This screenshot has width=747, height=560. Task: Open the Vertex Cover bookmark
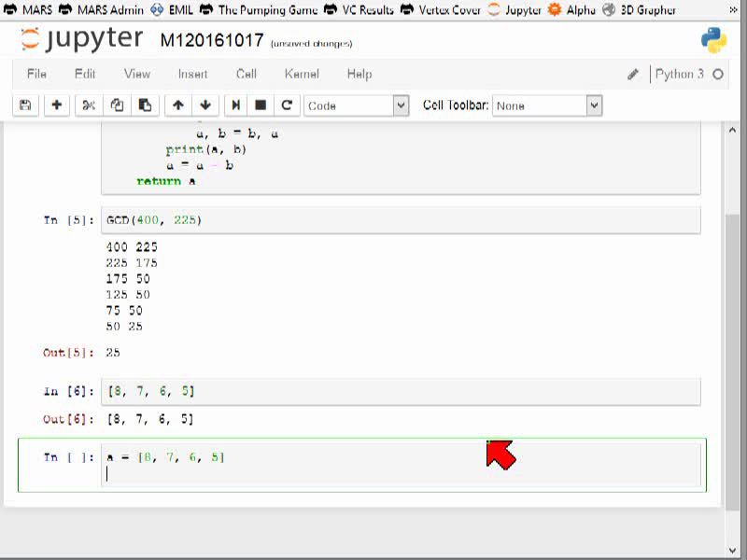pos(441,9)
